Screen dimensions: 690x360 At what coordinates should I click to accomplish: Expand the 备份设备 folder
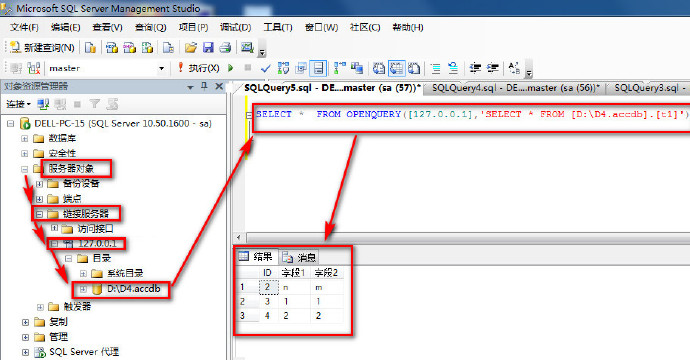[x=40, y=184]
